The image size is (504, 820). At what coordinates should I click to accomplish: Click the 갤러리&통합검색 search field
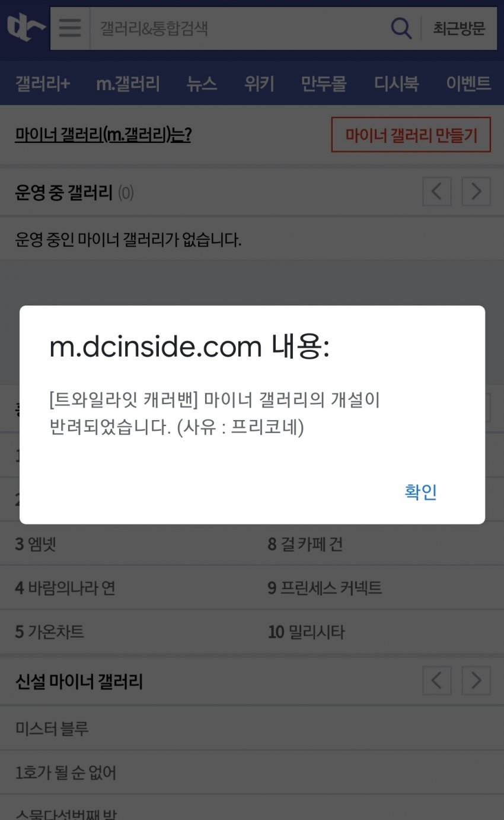point(237,28)
